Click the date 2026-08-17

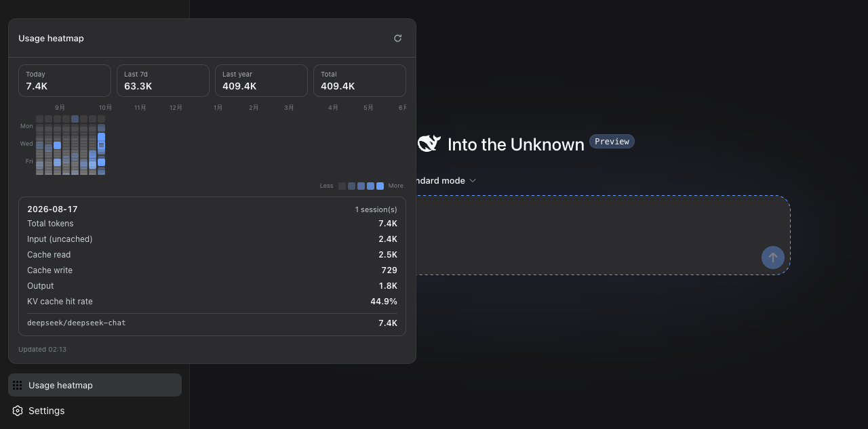52,209
